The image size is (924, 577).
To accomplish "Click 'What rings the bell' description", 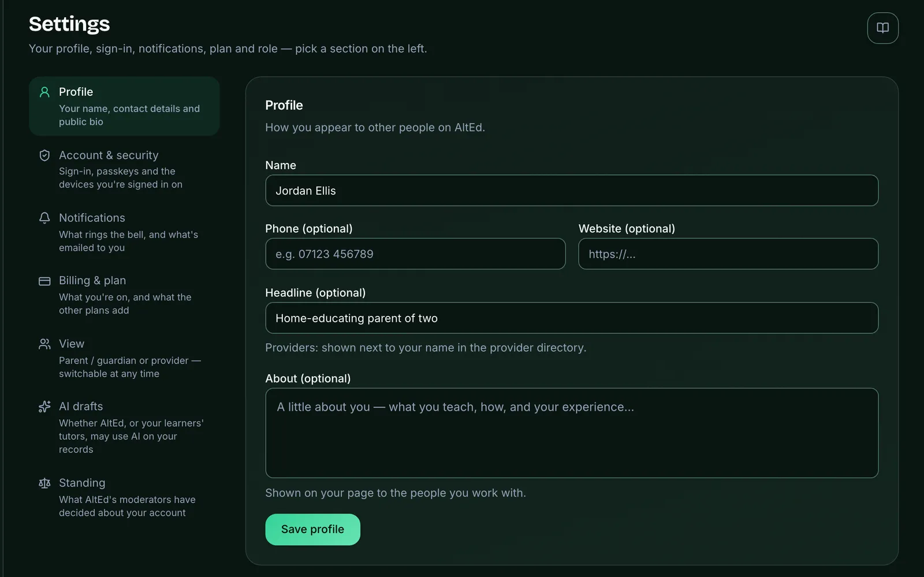I will 128,241.
